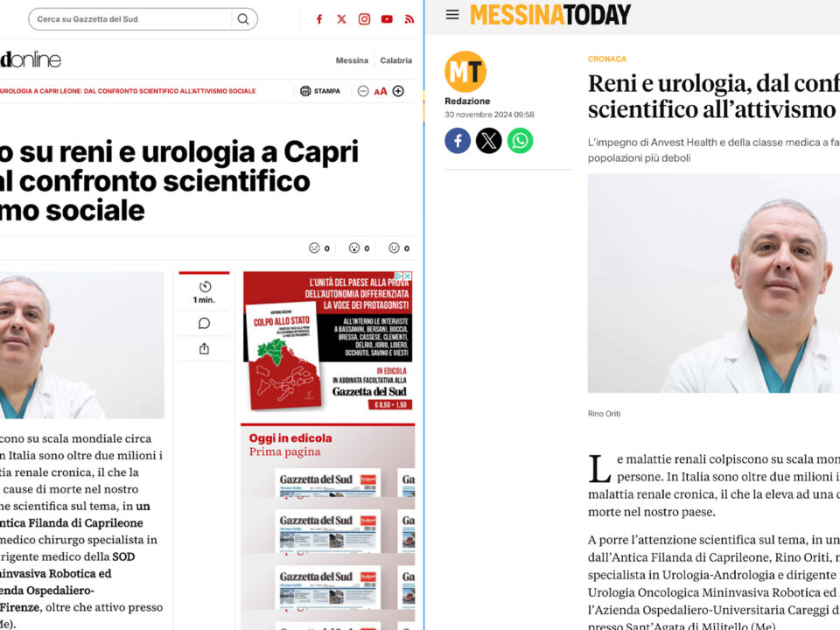840x630 pixels.
Task: Click the Stampa print button
Action: coord(320,91)
